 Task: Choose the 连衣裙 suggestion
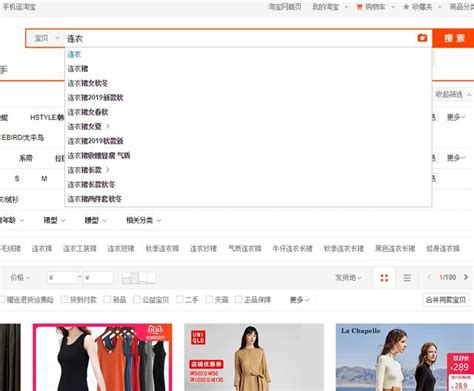pos(78,69)
